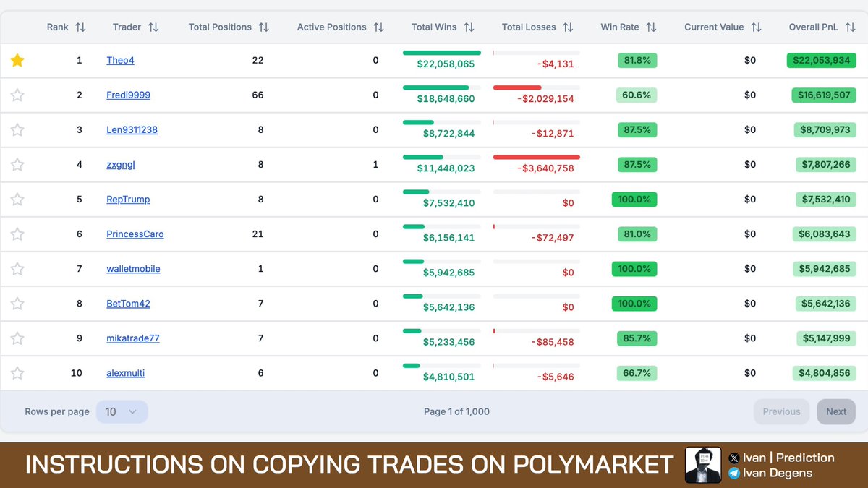Screen dimensions: 868x488
Task: Sort by Rank using its sort arrows
Action: (80, 27)
